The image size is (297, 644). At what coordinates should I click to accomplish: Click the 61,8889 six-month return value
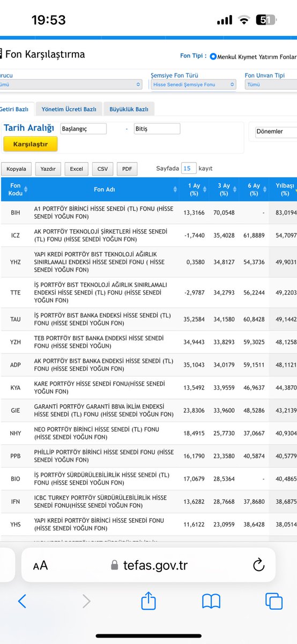[x=254, y=235]
